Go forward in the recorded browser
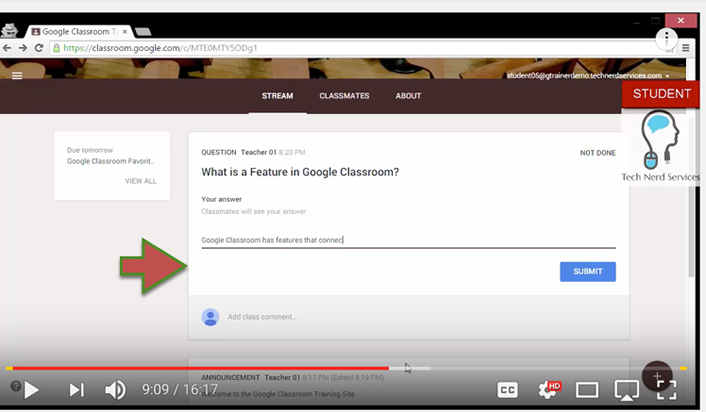The height and width of the screenshot is (412, 706). tap(23, 48)
